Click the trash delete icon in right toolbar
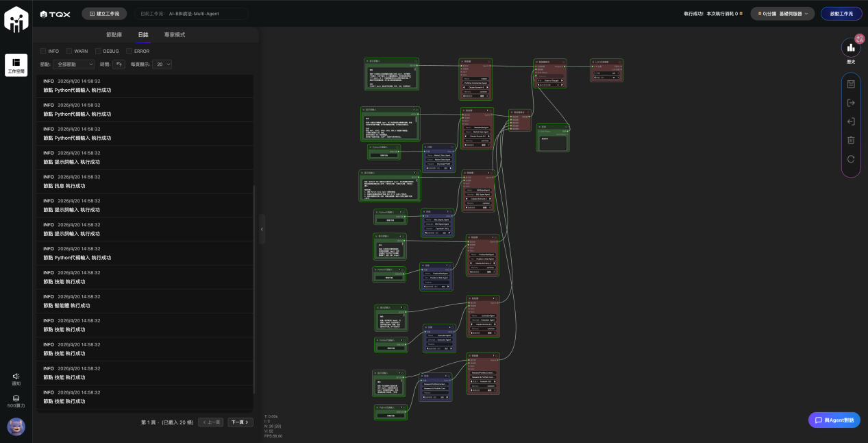The image size is (868, 443). [x=851, y=140]
